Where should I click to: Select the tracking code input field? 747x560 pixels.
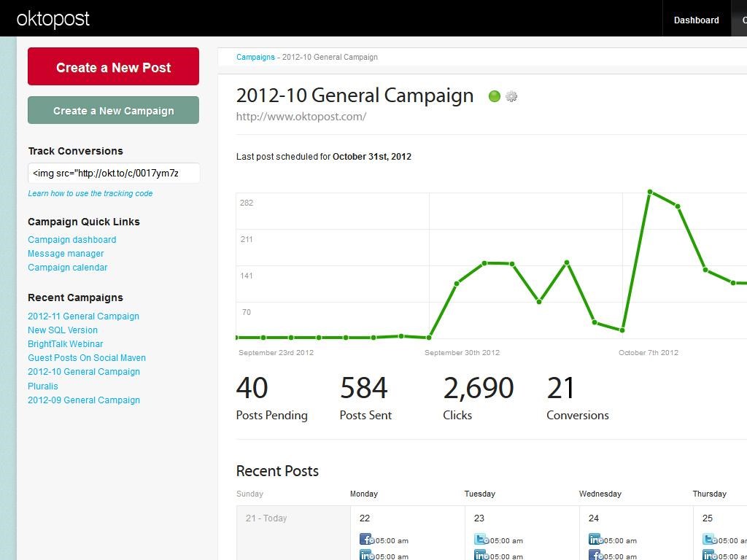(114, 174)
